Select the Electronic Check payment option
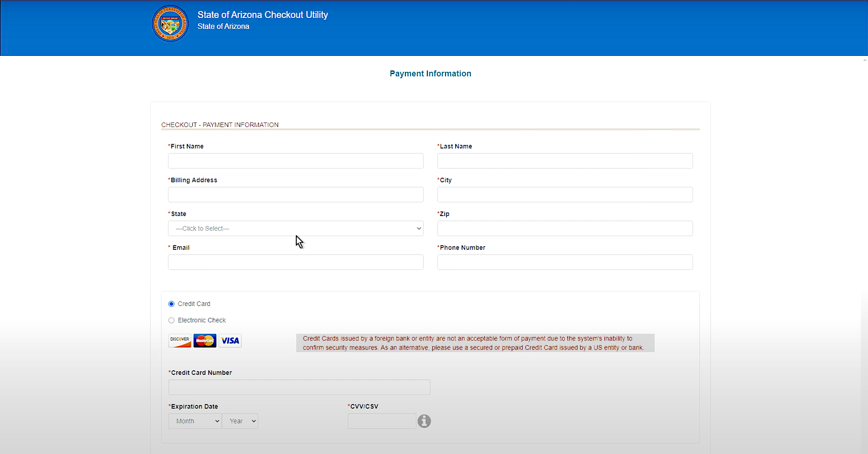The width and height of the screenshot is (868, 454). point(172,320)
